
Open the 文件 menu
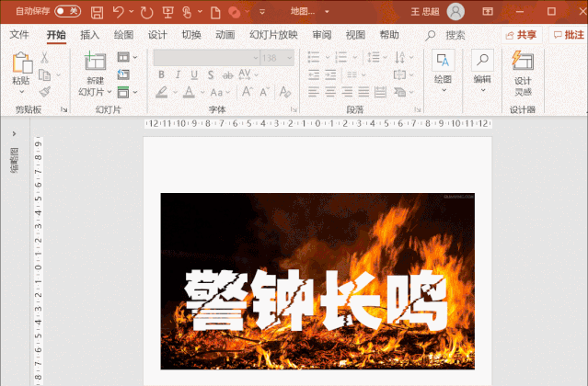[19, 35]
